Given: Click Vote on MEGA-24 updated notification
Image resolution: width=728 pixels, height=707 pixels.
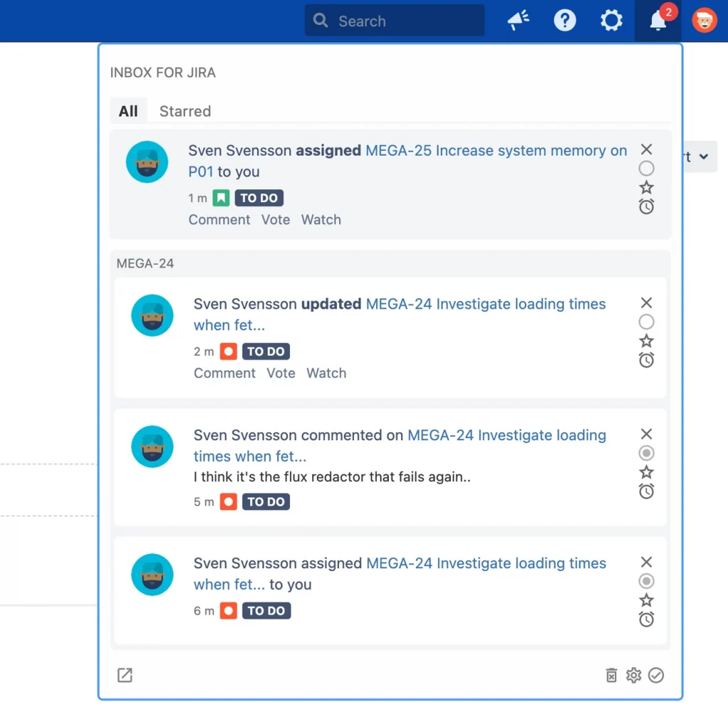Looking at the screenshot, I should pos(281,373).
